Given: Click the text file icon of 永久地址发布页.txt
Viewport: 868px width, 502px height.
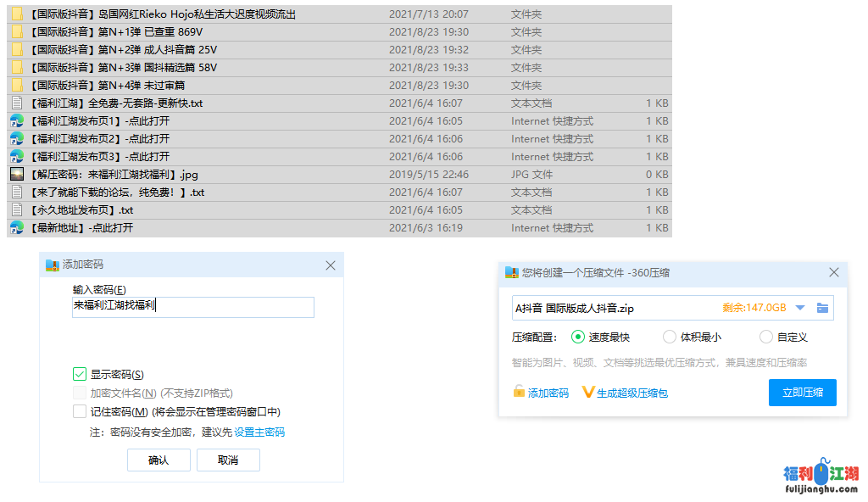Looking at the screenshot, I should click(16, 210).
